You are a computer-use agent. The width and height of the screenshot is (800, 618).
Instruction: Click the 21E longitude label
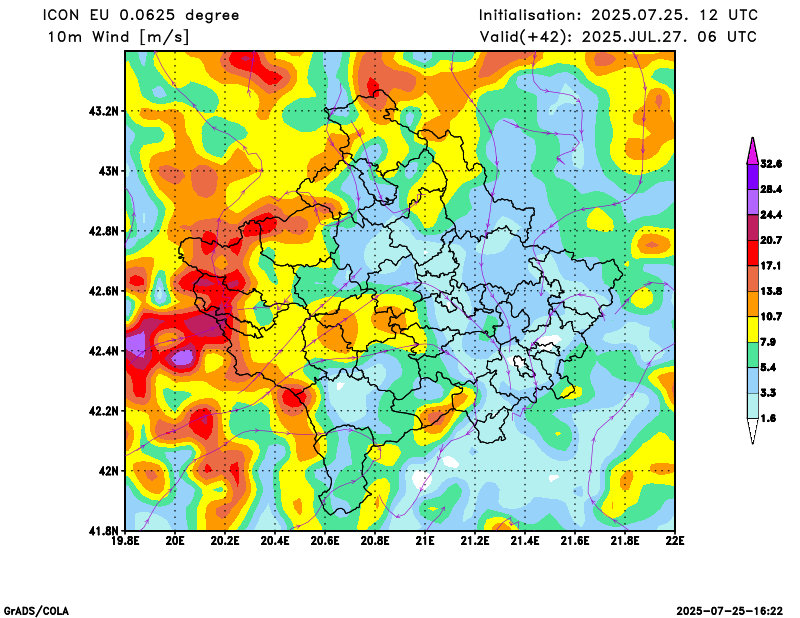[425, 541]
